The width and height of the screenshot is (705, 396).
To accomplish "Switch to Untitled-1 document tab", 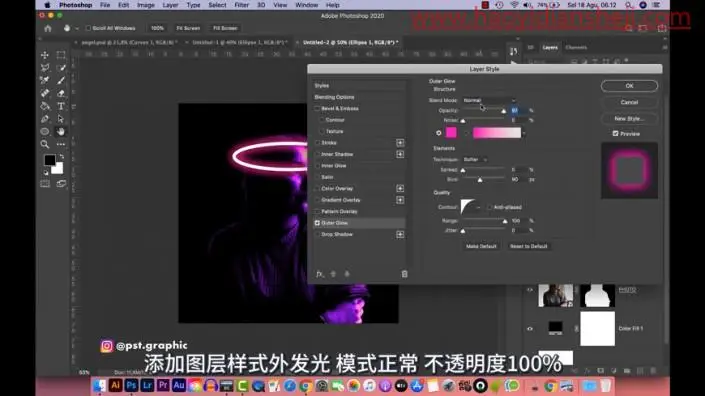I will 240,42.
